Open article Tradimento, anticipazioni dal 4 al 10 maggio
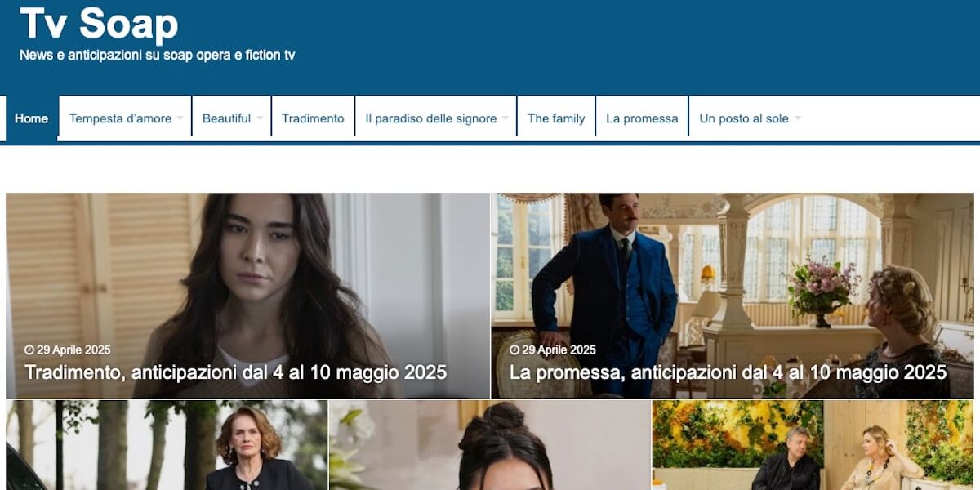The image size is (980, 490). pos(236,372)
